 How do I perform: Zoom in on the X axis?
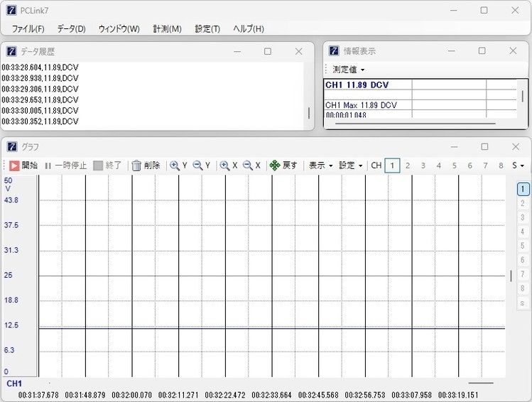point(228,165)
